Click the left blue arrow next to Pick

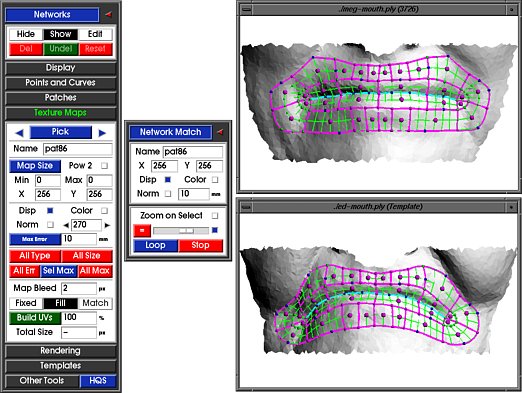tap(19, 133)
